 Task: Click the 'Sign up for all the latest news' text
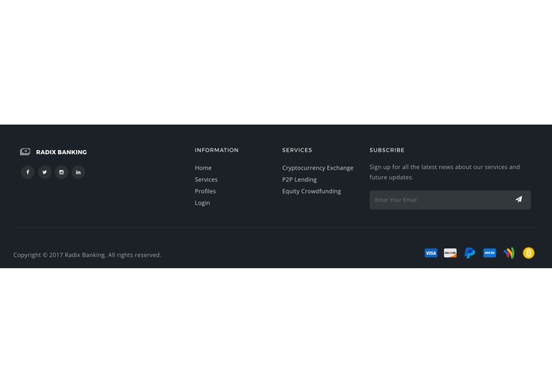coord(445,172)
